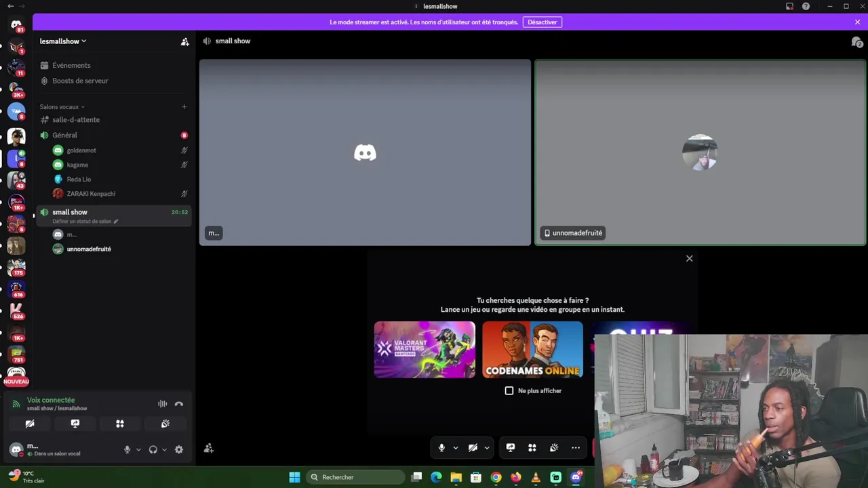Show chat icon at top right
The width and height of the screenshot is (868, 488).
pos(857,42)
